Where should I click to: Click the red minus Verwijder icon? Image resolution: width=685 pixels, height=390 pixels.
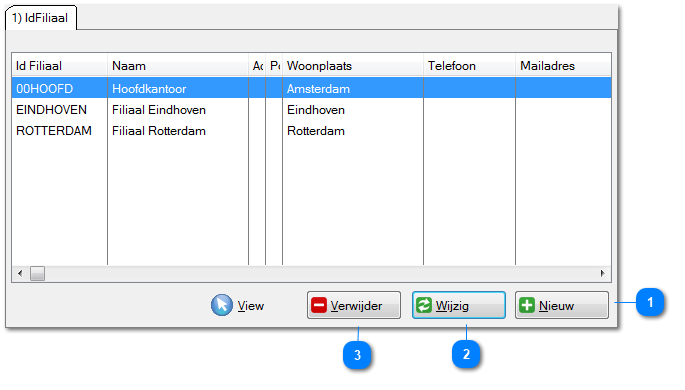(x=319, y=305)
